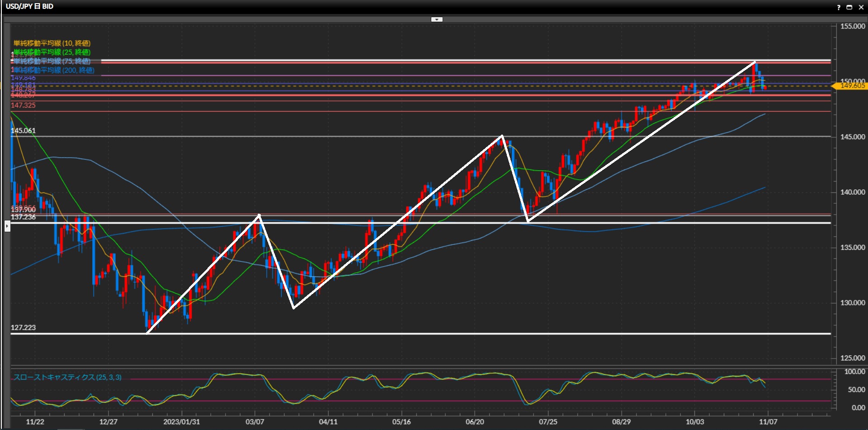Click the 147.325 red horizontal line label
Viewport: 868px width, 430px height.
pyautogui.click(x=23, y=106)
